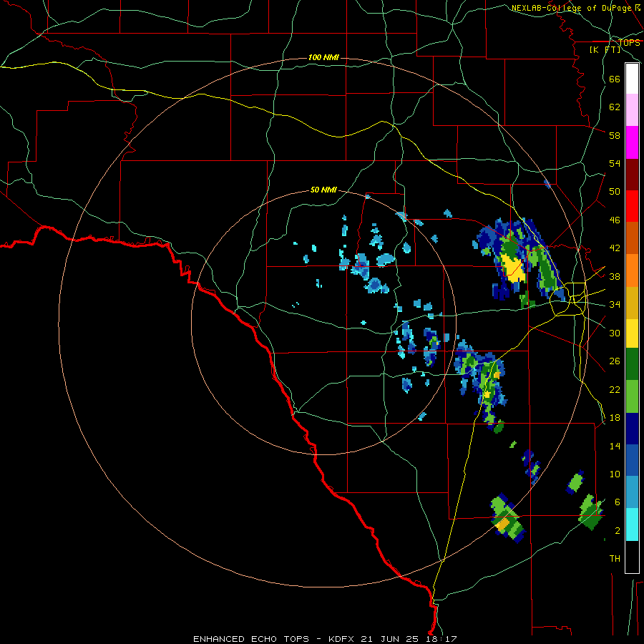Image resolution: width=644 pixels, height=644 pixels.
Task: Select the dark orange legend segment
Action: coord(632,238)
